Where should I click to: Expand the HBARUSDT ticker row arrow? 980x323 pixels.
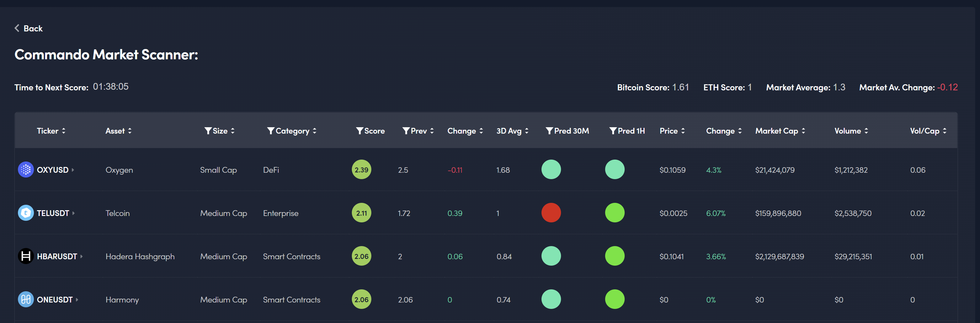(x=81, y=256)
